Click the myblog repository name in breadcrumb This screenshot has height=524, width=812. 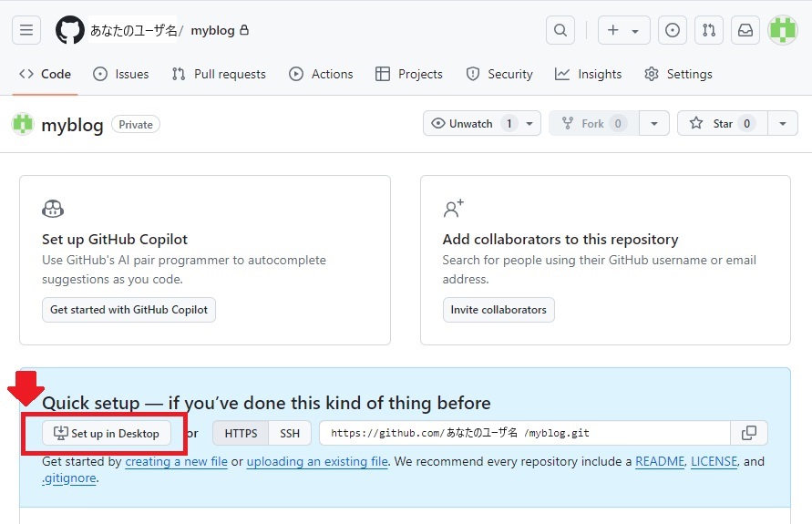[213, 31]
